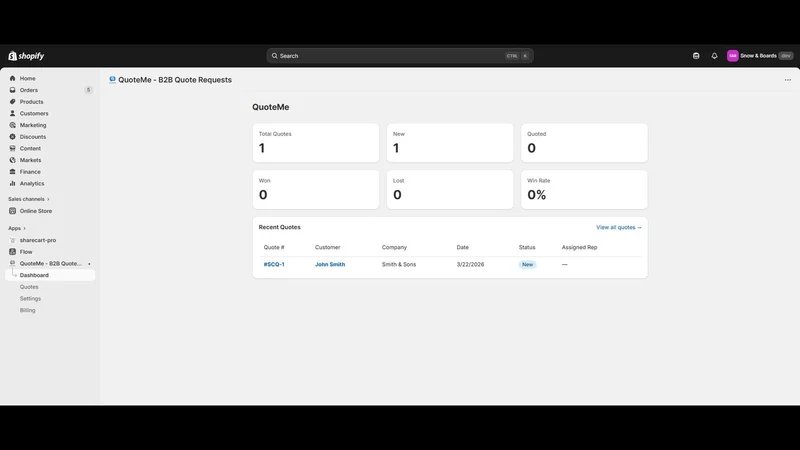800x450 pixels.
Task: Open QuoteMe Settings in sidebar
Action: (30, 298)
